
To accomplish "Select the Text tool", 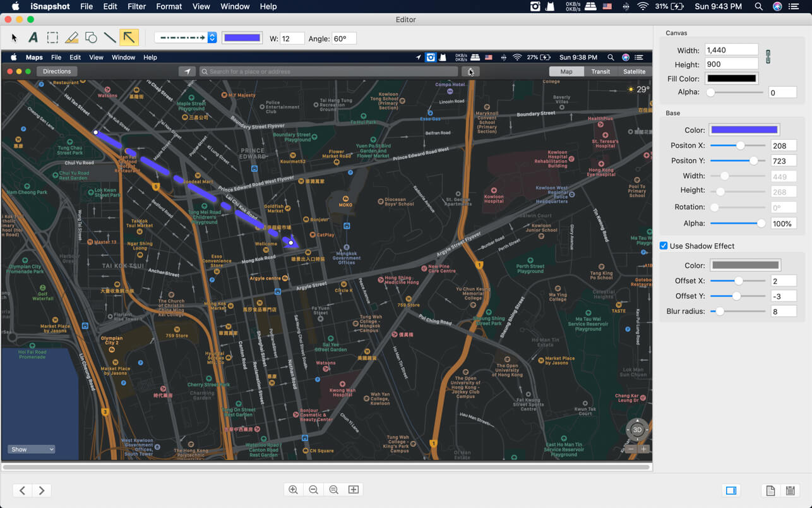I will click(x=33, y=38).
